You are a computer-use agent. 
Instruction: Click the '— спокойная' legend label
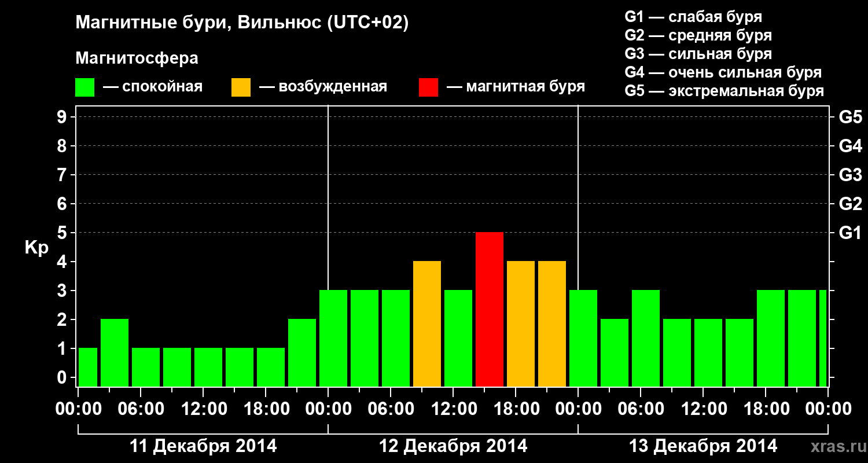coord(153,87)
